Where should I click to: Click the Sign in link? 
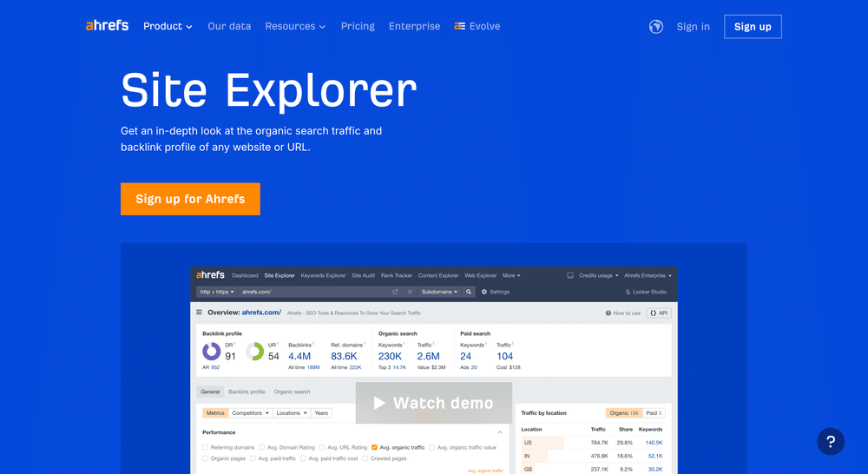[693, 27]
